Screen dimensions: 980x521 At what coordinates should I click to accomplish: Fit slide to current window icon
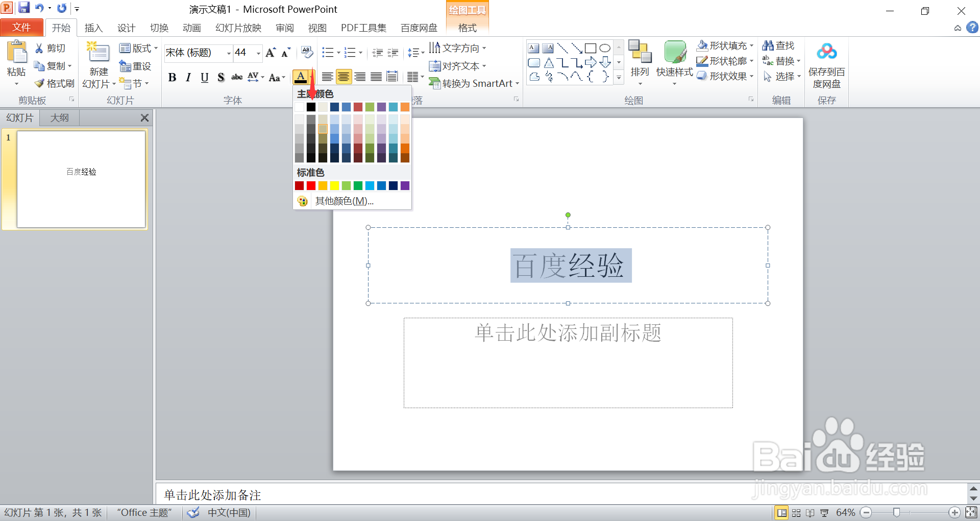pos(971,512)
